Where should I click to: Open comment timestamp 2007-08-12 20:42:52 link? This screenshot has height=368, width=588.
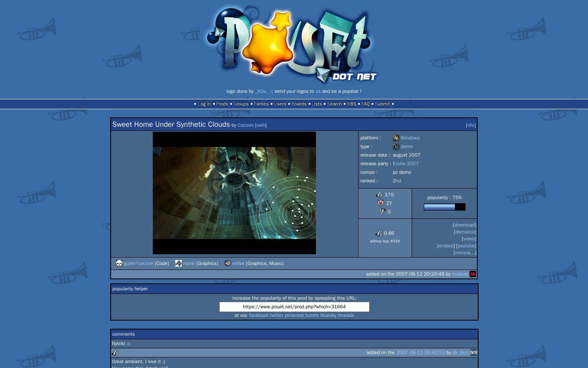(421, 352)
